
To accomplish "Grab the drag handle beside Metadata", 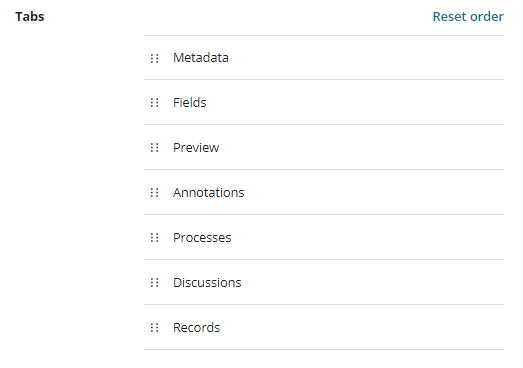I will (x=154, y=58).
